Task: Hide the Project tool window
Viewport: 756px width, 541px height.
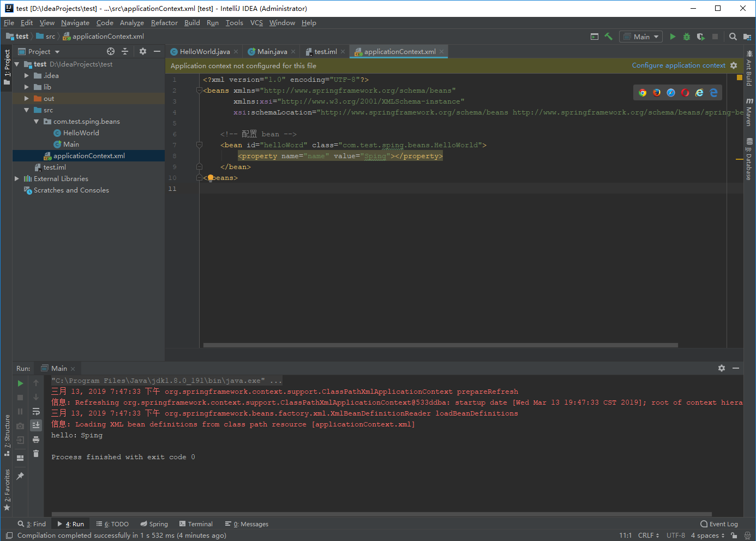Action: 157,51
